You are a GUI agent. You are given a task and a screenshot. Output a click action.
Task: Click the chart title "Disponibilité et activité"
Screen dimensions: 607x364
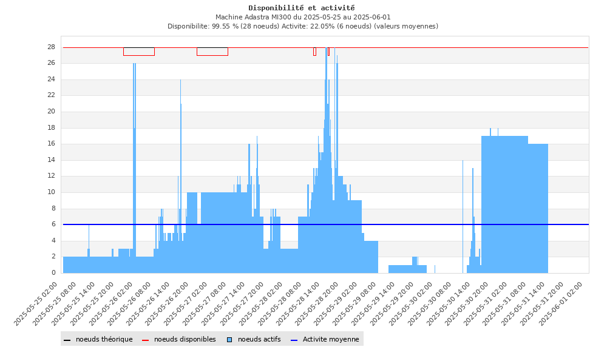point(302,8)
